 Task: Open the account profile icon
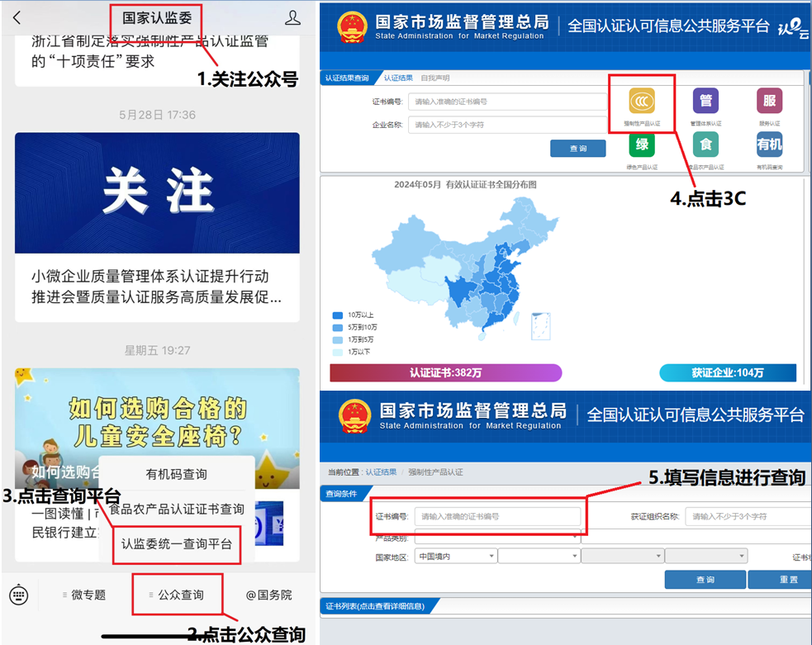click(x=292, y=17)
